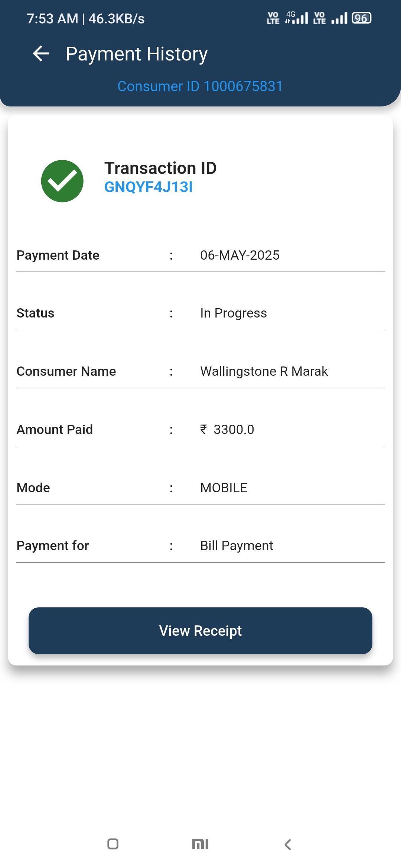Select the consumer name Wallingstone R Marak
The width and height of the screenshot is (401, 868).
click(x=264, y=371)
